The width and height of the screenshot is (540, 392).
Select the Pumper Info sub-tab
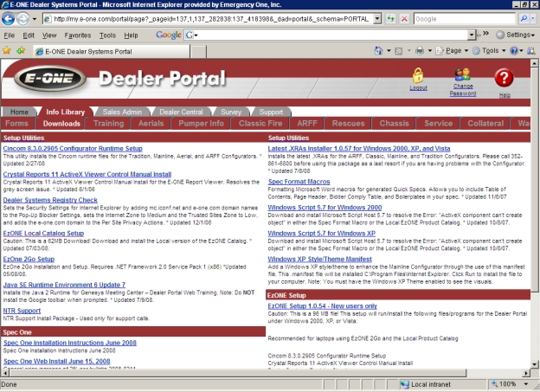click(x=201, y=124)
